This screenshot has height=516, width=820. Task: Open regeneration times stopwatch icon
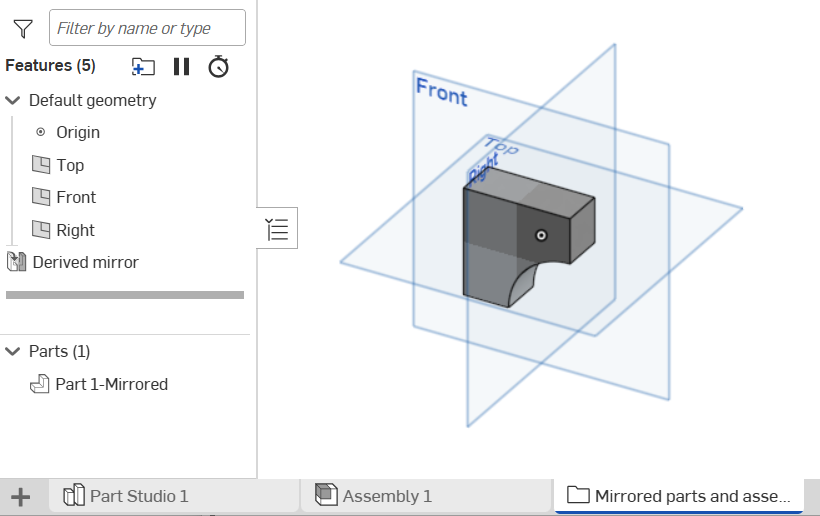pyautogui.click(x=218, y=66)
